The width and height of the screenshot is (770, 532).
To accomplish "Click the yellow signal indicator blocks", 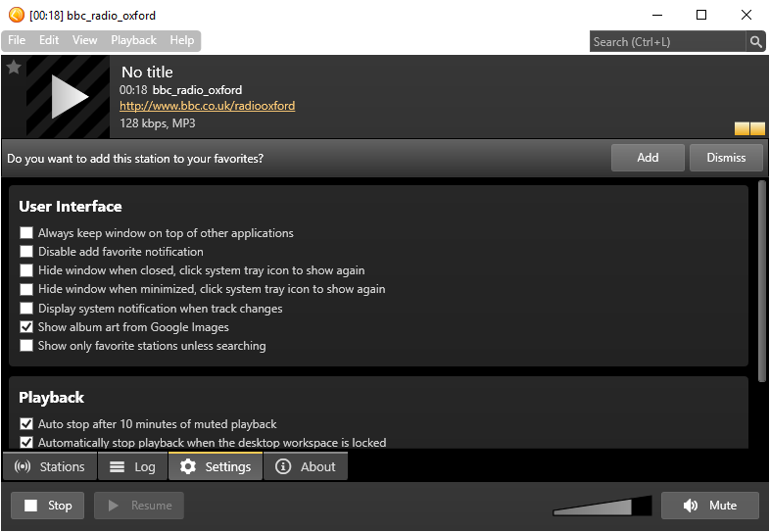I will (x=749, y=128).
